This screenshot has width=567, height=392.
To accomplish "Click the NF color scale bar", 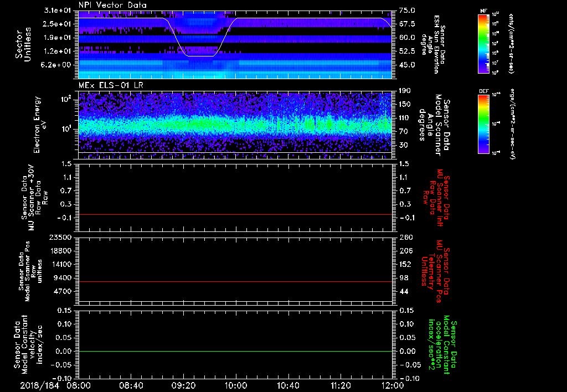I will 483,43.
